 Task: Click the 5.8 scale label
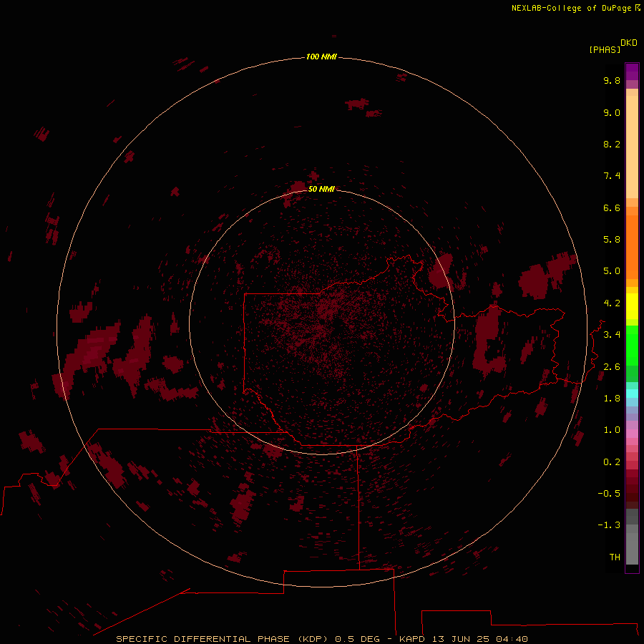(612, 240)
